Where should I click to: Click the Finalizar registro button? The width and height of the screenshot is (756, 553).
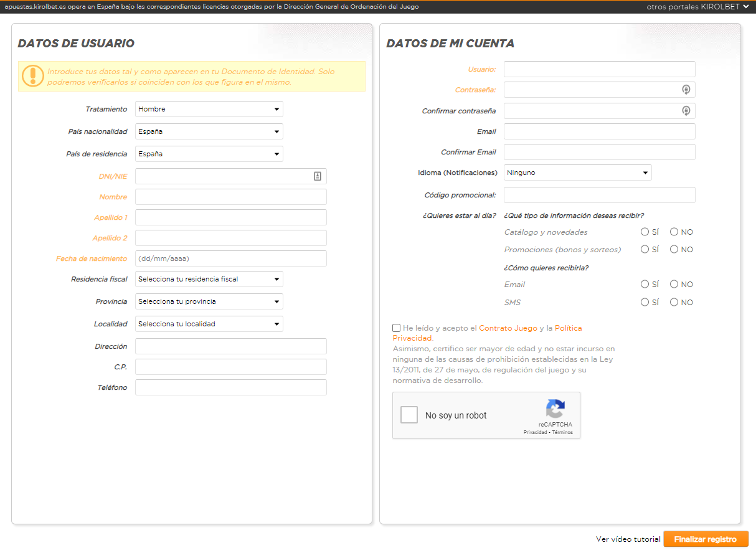706,539
